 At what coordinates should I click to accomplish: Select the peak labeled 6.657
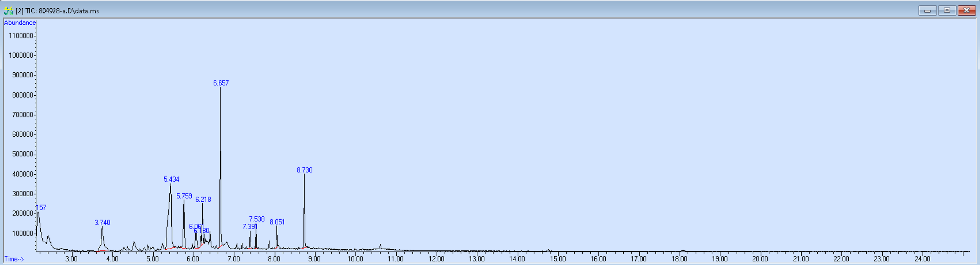tap(221, 83)
